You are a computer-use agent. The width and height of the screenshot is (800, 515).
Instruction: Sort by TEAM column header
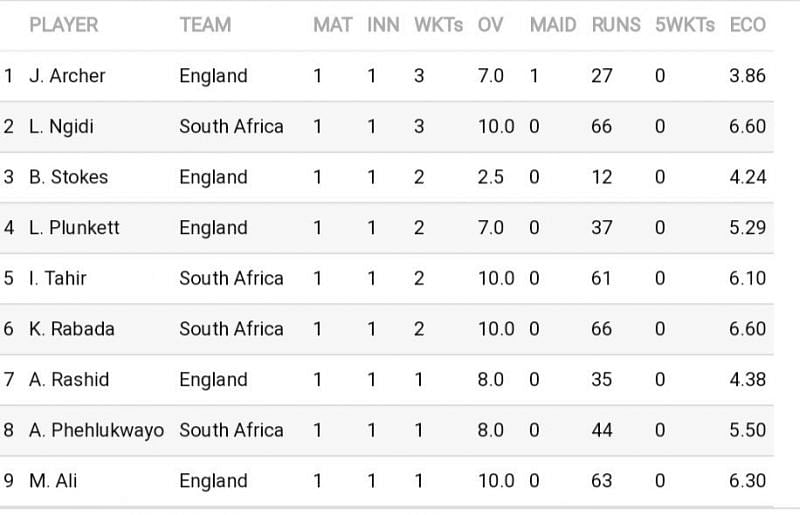[205, 24]
